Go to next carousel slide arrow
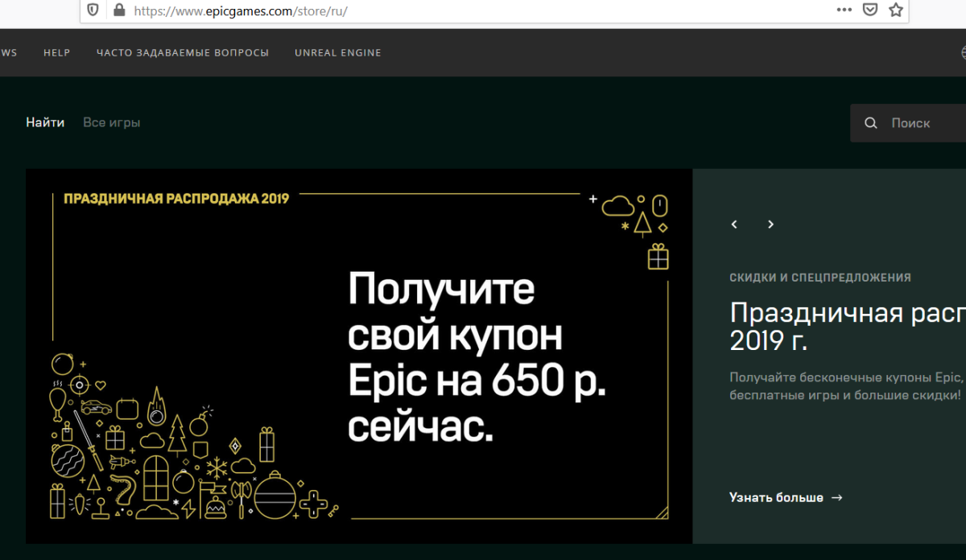The height and width of the screenshot is (560, 966). [x=770, y=224]
